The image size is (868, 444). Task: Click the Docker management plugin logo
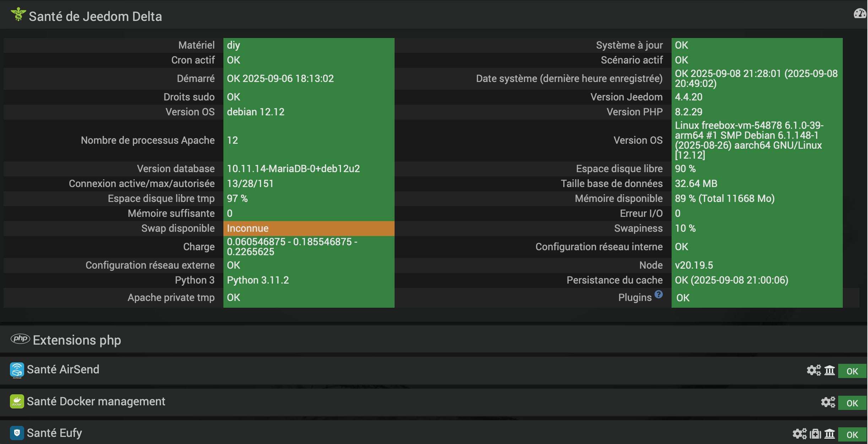[x=17, y=401]
